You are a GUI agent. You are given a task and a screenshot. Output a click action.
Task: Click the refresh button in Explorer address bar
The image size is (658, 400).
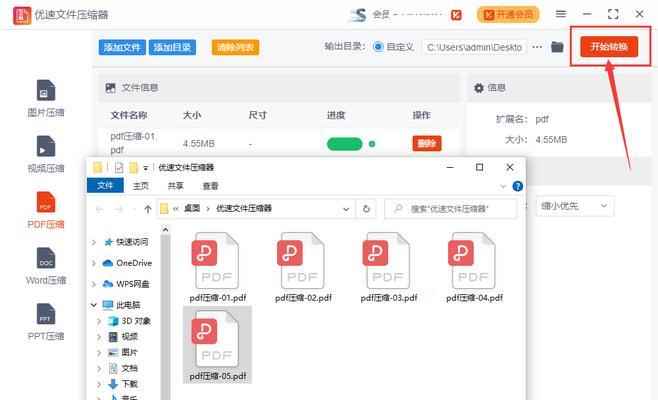(x=366, y=209)
